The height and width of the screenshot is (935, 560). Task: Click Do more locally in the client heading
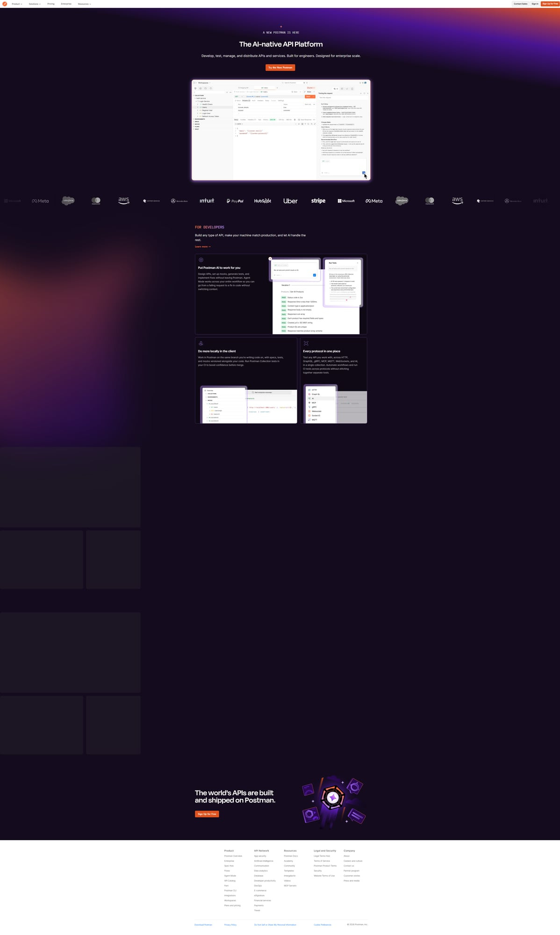tap(217, 351)
